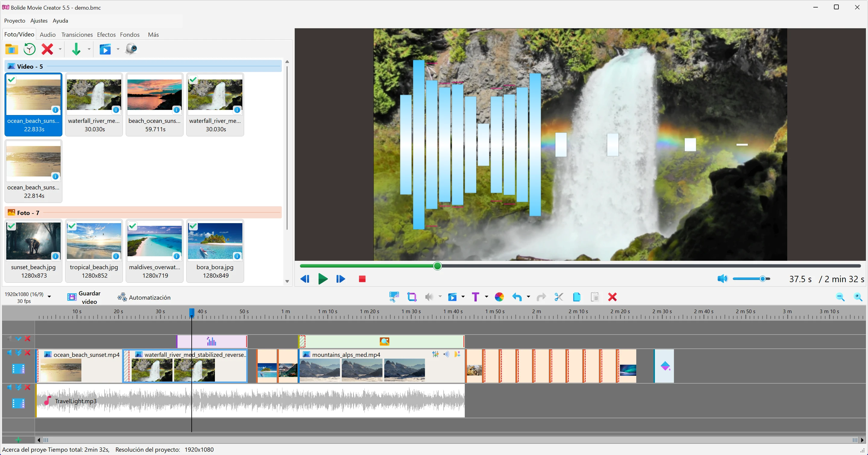Click the scissors split tool
The width and height of the screenshot is (868, 455).
click(x=559, y=297)
